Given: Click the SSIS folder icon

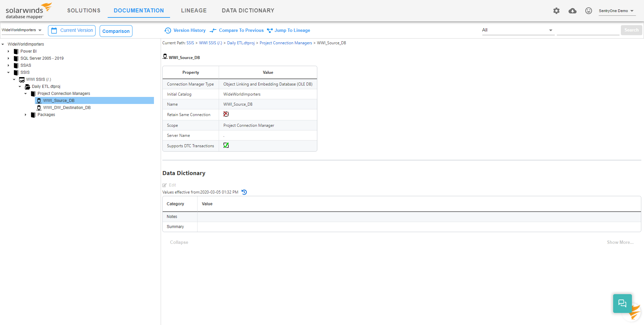Looking at the screenshot, I should click(16, 72).
